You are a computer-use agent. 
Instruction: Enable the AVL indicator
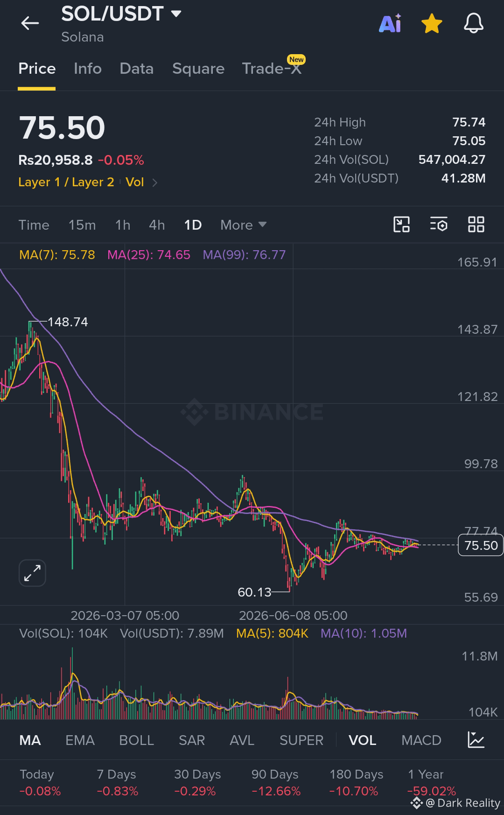click(242, 740)
